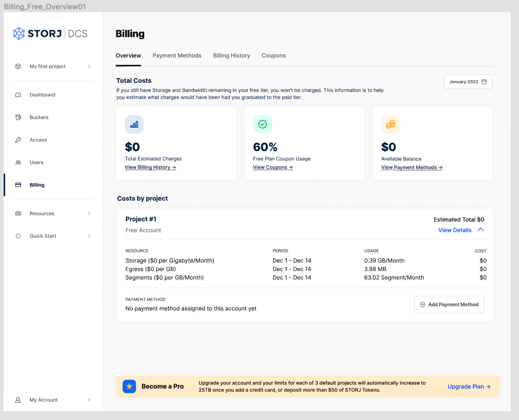519x420 pixels.
Task: Click the Upgrade Plan link
Action: click(x=469, y=386)
